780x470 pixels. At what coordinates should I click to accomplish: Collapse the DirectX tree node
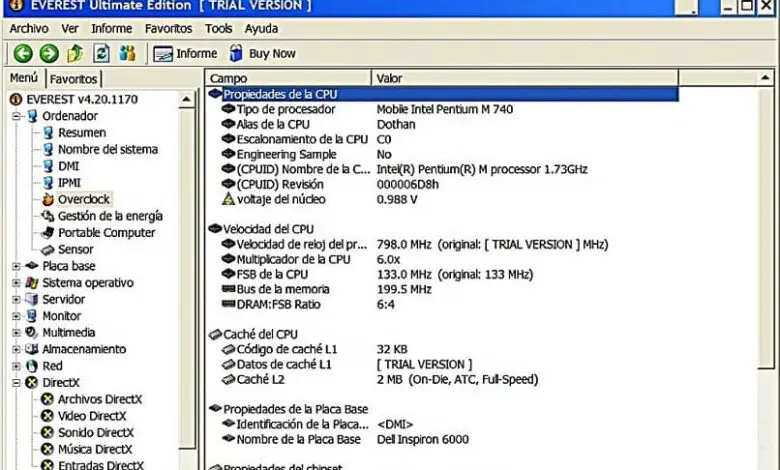click(x=16, y=383)
